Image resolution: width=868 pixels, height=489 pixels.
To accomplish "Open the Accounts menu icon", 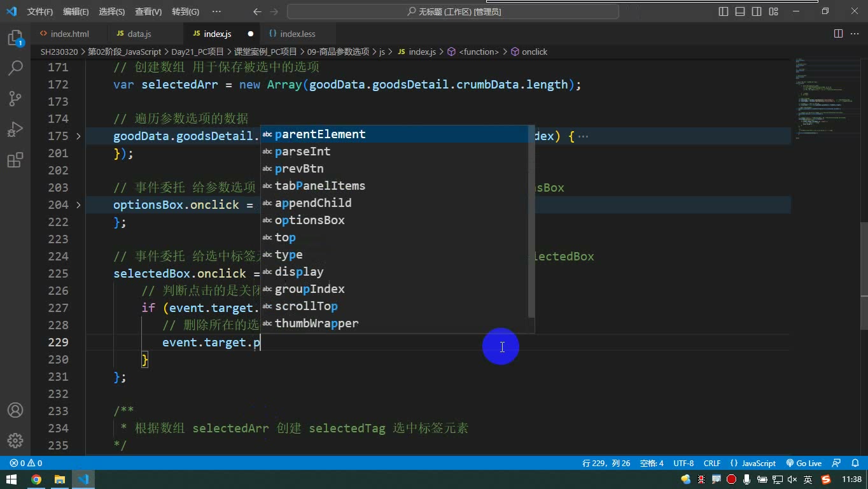I will coord(15,410).
